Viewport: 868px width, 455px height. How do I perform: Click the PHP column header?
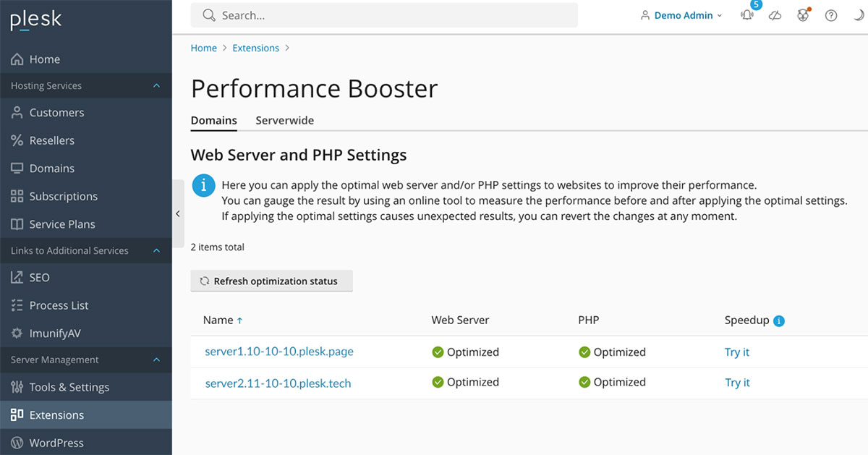[589, 320]
